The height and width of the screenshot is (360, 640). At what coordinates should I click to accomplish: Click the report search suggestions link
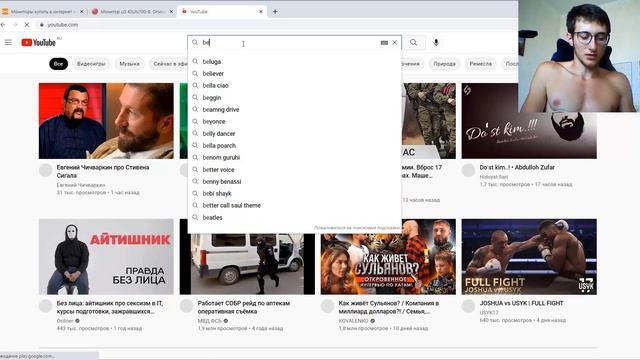point(356,228)
